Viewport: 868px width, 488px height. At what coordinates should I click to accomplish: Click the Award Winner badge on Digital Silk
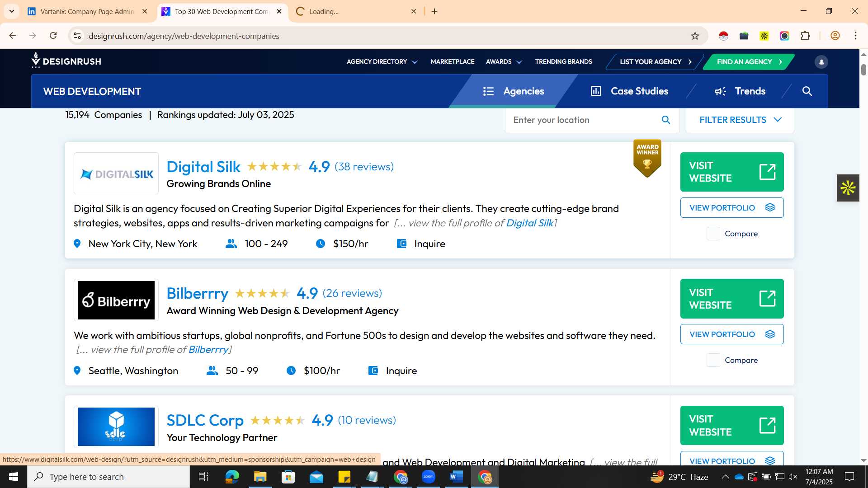coord(647,158)
